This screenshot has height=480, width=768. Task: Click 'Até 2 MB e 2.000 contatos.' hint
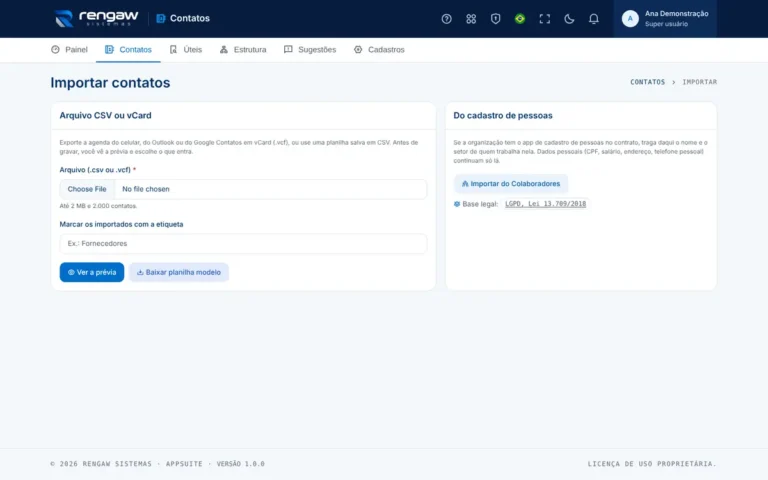(x=98, y=206)
